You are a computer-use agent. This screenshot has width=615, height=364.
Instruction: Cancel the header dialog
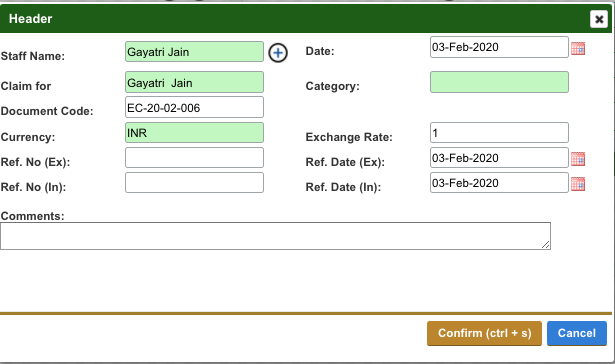point(577,333)
